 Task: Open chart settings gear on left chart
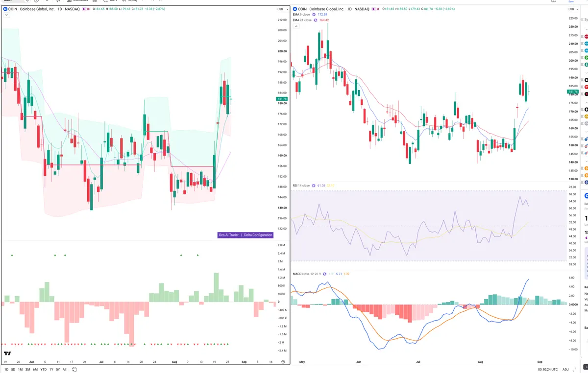tap(283, 361)
